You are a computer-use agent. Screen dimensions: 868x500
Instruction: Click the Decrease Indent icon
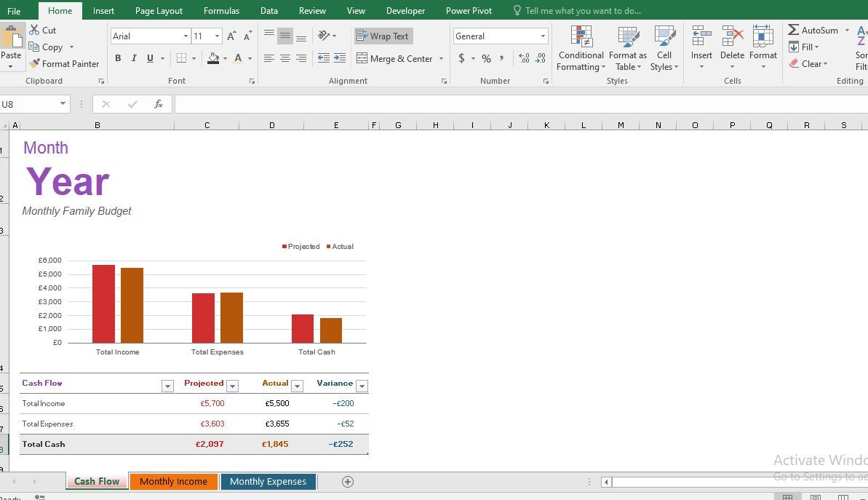(324, 58)
